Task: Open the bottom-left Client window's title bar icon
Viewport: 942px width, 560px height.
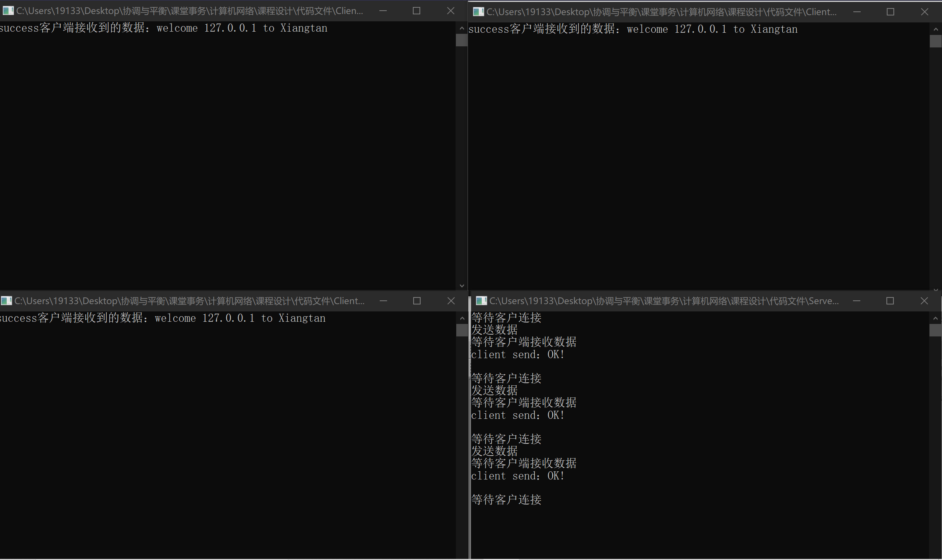Action: 6,300
